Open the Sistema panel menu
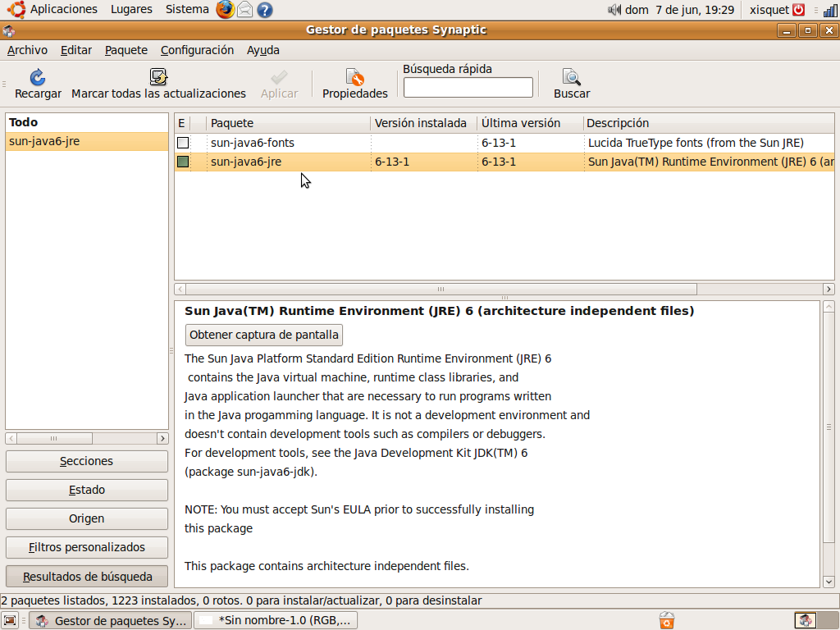The image size is (840, 630). point(187,9)
